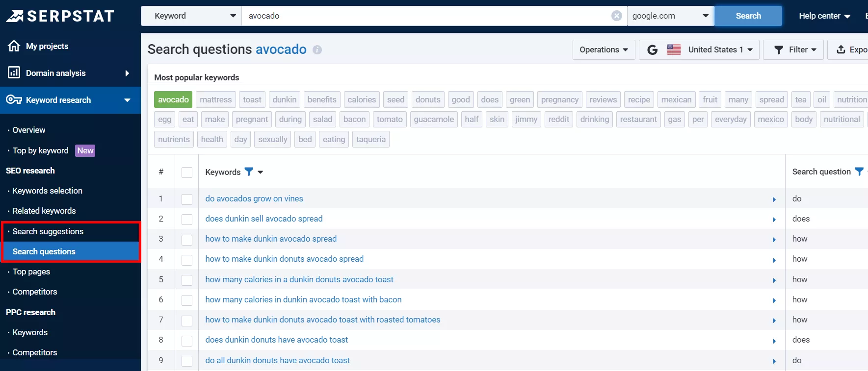
Task: Click the Google G search engine icon
Action: (x=652, y=49)
